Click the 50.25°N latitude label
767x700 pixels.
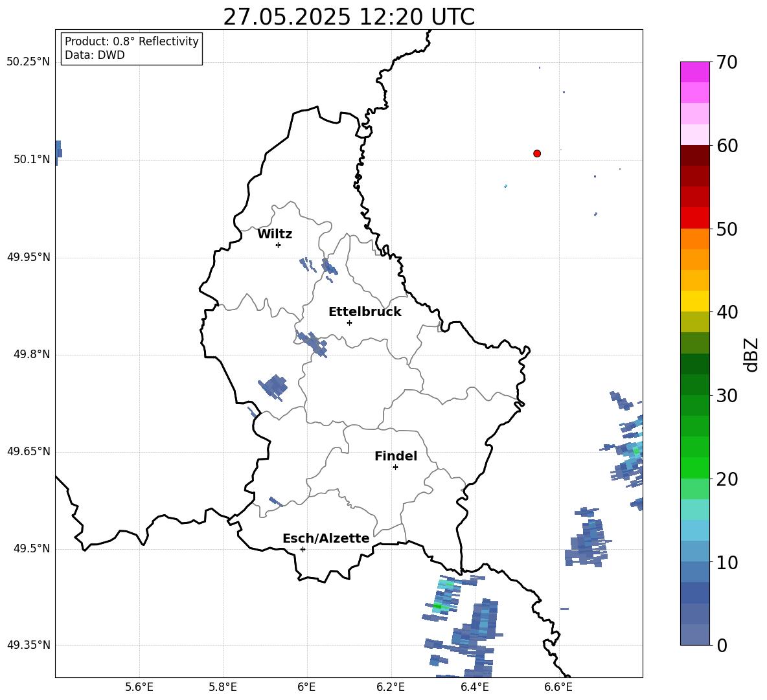[x=29, y=62]
